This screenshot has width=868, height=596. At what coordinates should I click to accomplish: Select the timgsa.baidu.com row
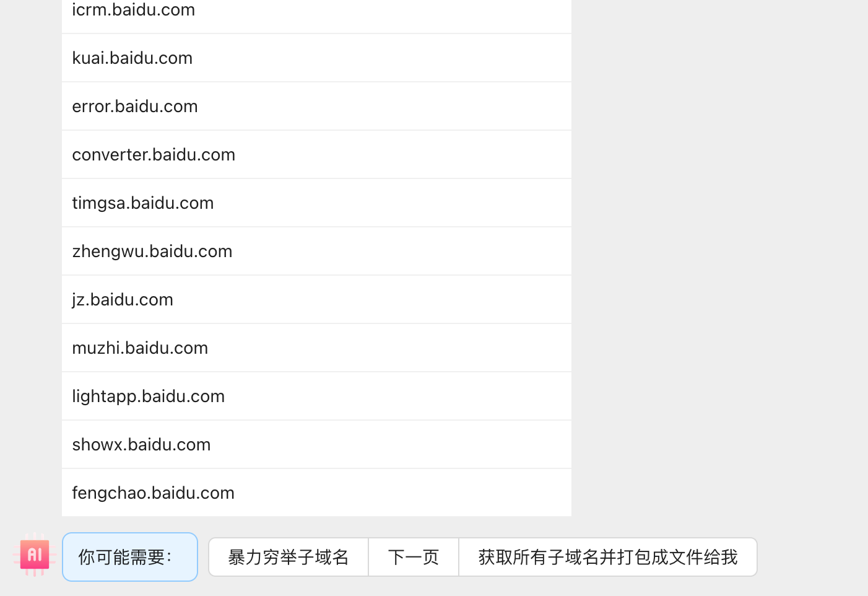pyautogui.click(x=316, y=203)
